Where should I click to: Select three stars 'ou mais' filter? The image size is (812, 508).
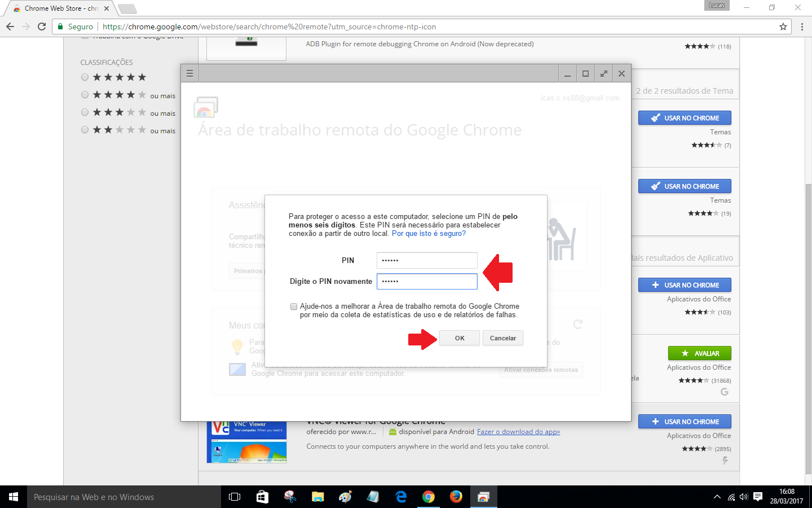click(x=85, y=112)
